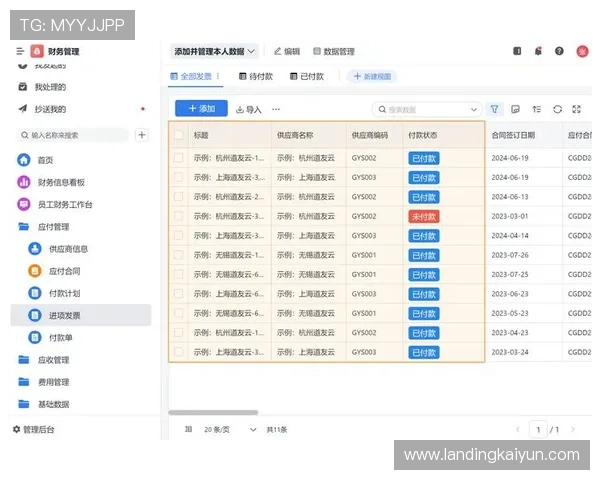Open the search field dropdown arrow

473,109
